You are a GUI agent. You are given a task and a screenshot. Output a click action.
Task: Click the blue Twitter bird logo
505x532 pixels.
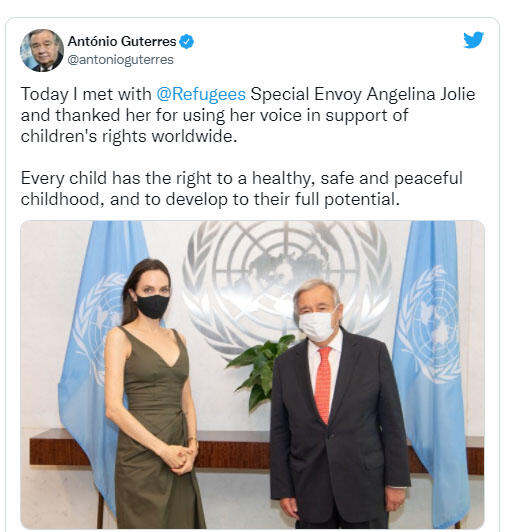(x=473, y=40)
